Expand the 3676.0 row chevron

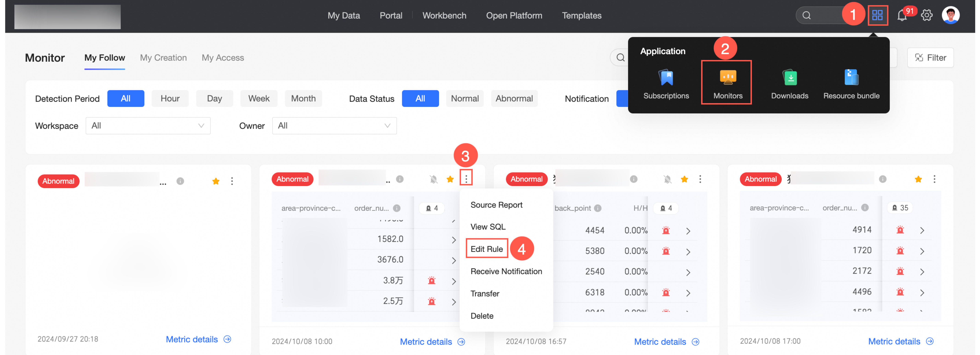pyautogui.click(x=453, y=260)
